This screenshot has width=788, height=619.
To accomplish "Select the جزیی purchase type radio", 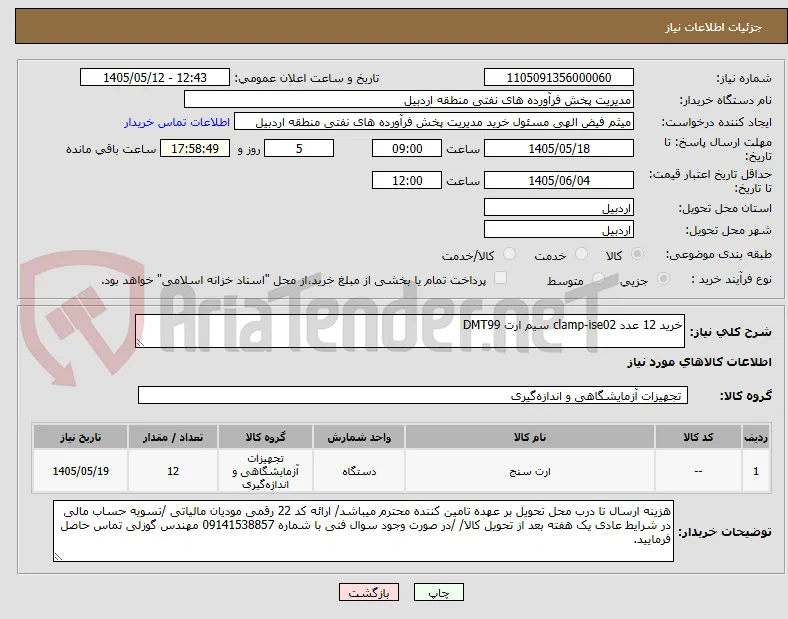I will coord(663,278).
